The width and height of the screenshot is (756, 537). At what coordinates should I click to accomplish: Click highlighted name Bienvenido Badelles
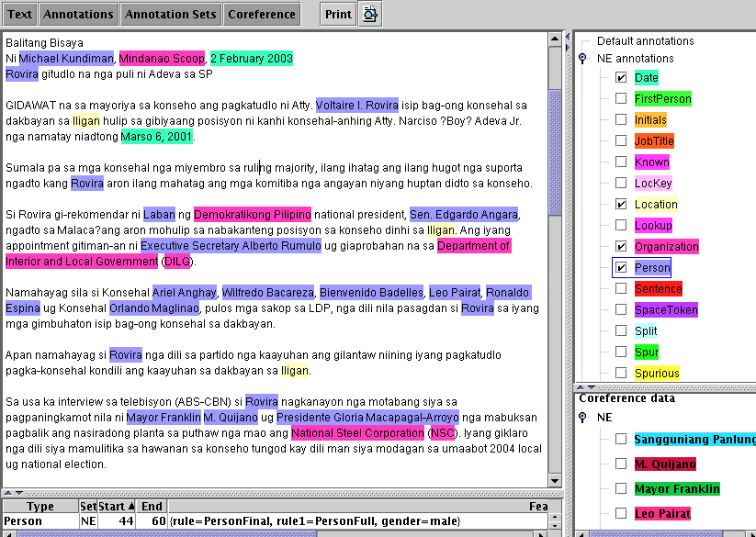coord(371,293)
